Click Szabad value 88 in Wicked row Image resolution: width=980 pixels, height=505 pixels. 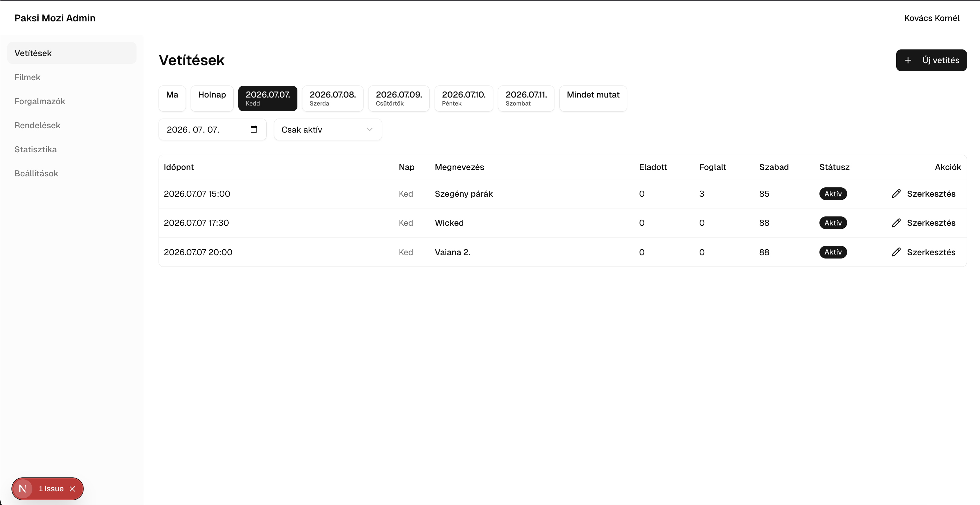pos(764,223)
